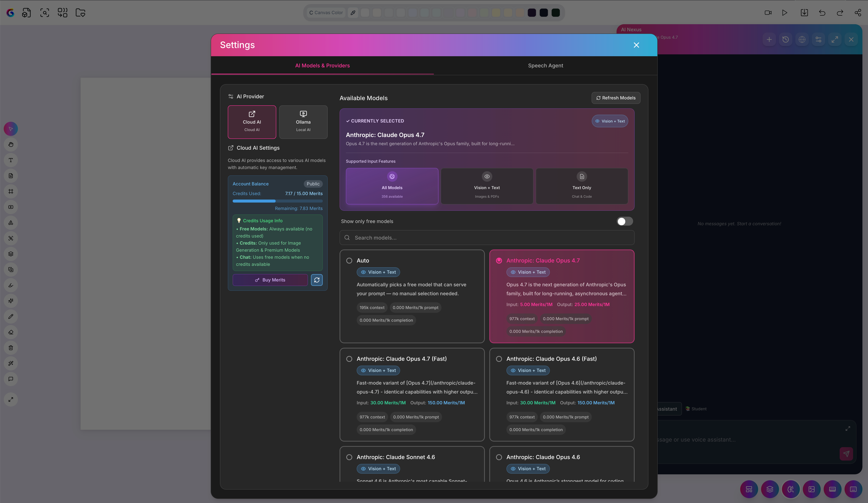
Task: Click the eraser tool icon
Action: click(11, 332)
